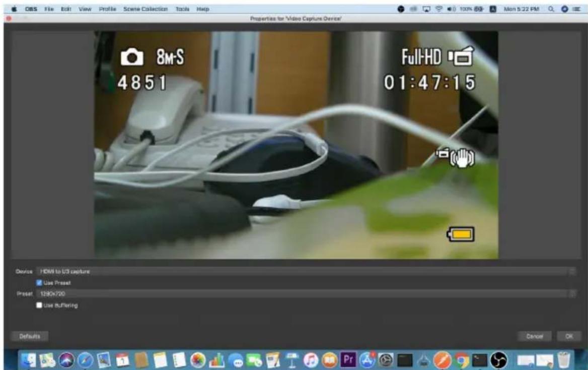Open the Trash in the Dock
588x370 pixels.
[564, 360]
